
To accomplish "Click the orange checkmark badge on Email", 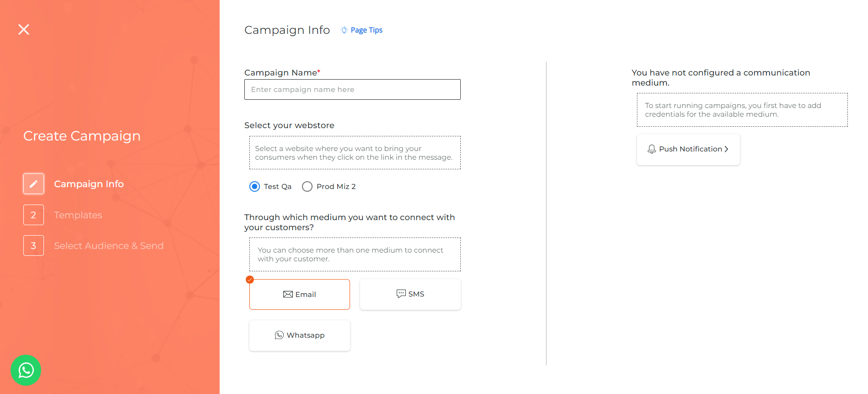I will tap(250, 280).
